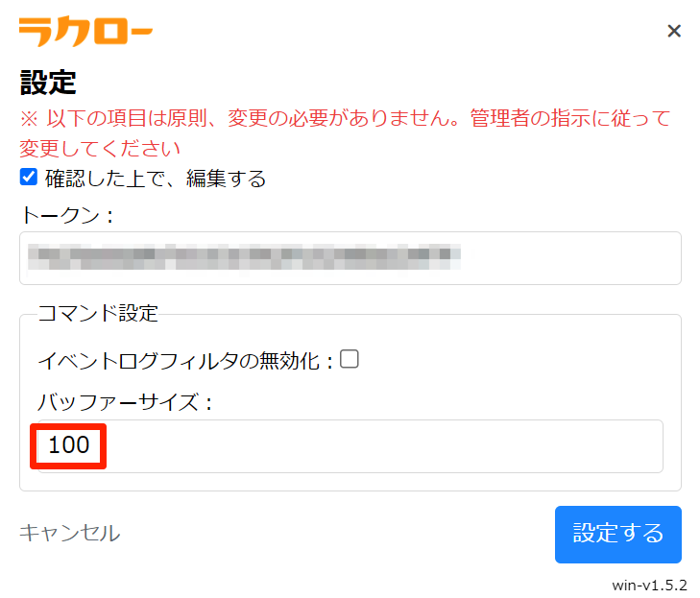700x598 pixels.
Task: Close the settings dialog with the X
Action: (674, 31)
